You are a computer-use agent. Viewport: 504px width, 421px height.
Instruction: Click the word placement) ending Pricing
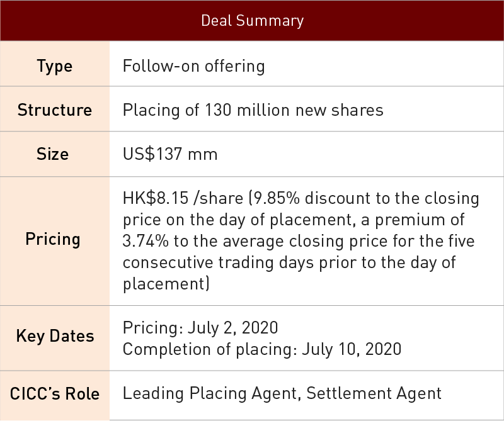pos(166,283)
